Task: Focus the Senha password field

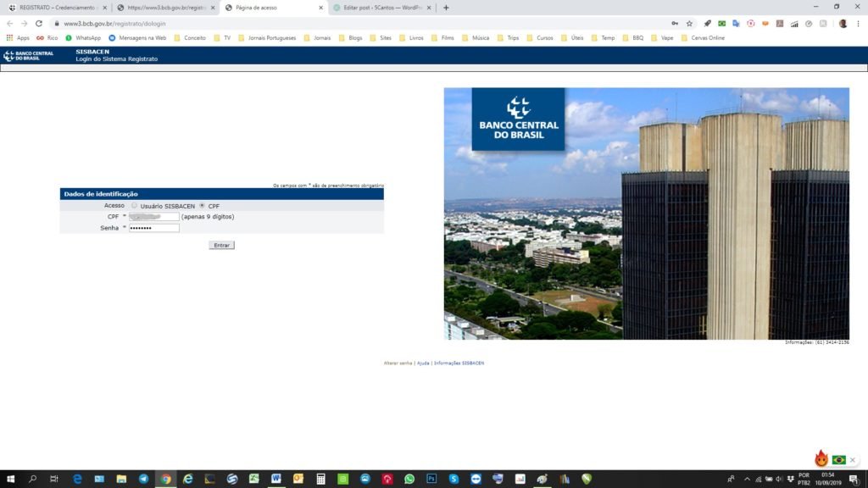Action: 154,228
